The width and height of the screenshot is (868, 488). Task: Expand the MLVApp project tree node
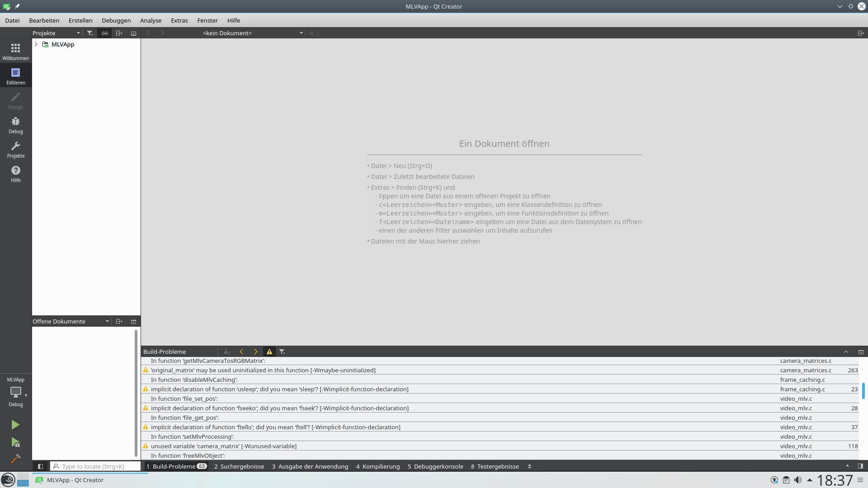(x=36, y=44)
